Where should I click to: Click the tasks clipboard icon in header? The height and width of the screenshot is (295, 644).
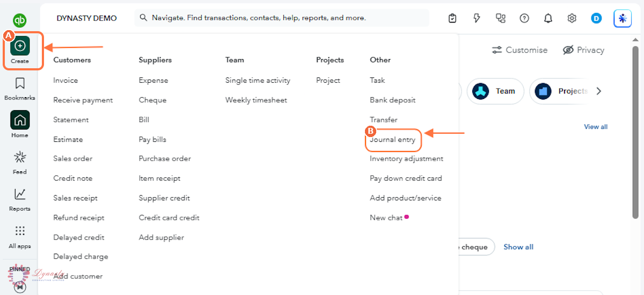(x=452, y=18)
